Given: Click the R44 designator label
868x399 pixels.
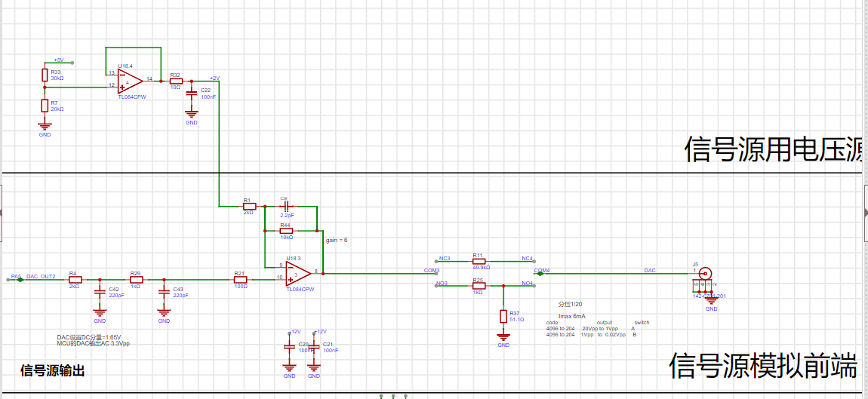Looking at the screenshot, I should [x=285, y=226].
